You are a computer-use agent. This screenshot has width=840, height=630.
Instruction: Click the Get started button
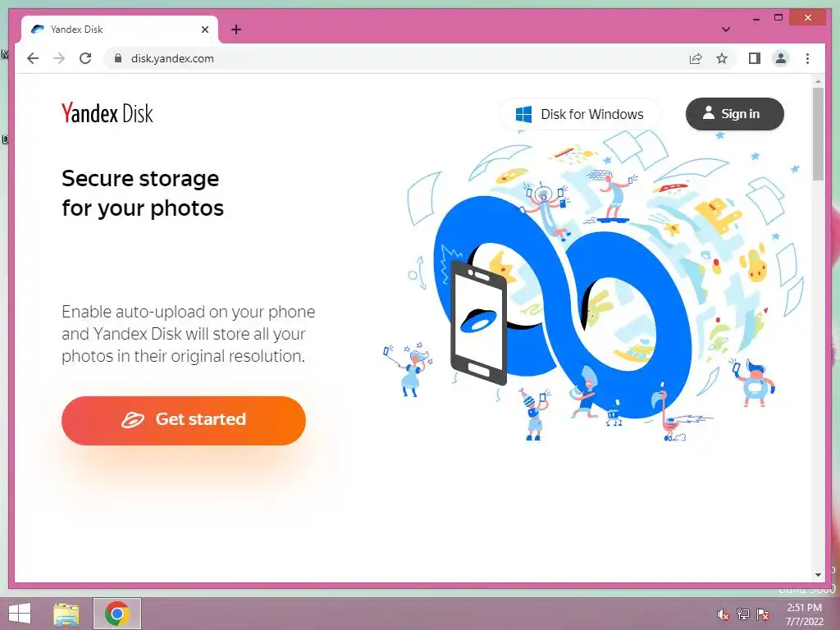[184, 421]
